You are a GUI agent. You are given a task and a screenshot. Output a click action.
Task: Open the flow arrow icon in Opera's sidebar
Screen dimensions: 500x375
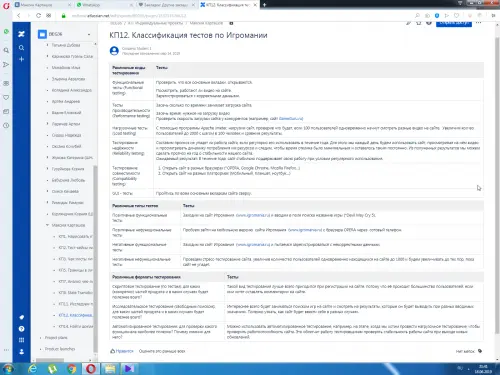coord(6,65)
